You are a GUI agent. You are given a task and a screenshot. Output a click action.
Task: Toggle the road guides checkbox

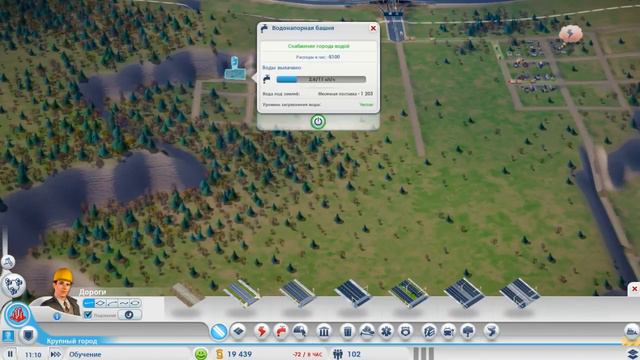tap(88, 315)
